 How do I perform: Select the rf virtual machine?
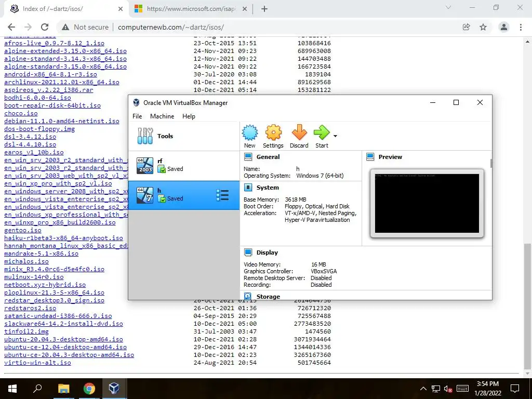tap(184, 165)
